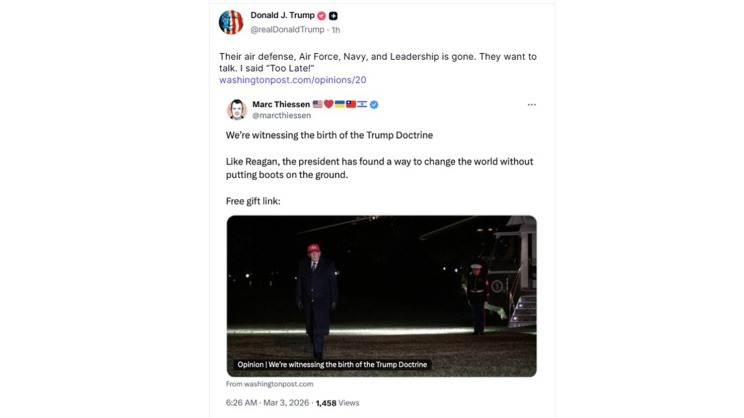
Task: Click the black square badge after Trump's name
Action: tap(333, 16)
